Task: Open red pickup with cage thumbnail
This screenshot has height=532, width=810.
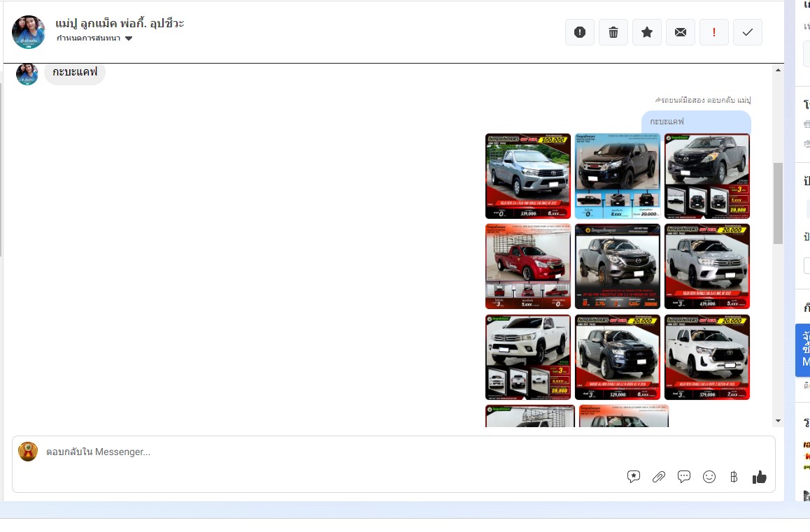Action: click(528, 266)
